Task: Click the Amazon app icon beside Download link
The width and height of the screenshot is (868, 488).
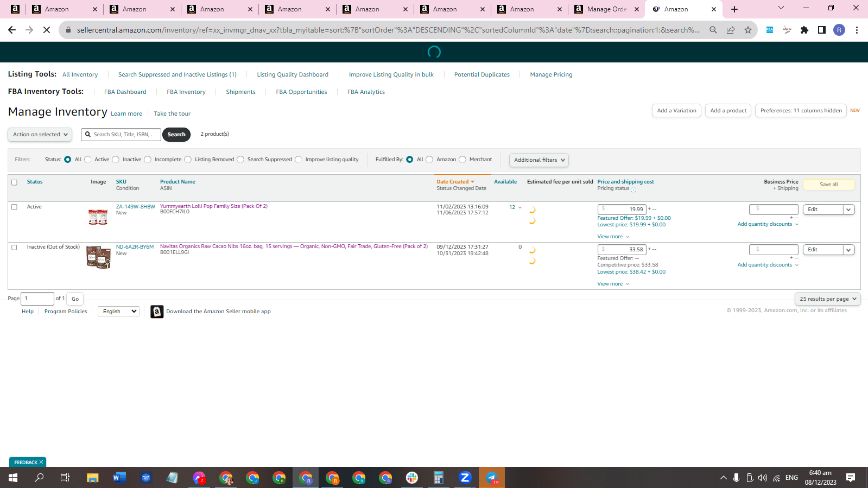Action: (x=157, y=312)
